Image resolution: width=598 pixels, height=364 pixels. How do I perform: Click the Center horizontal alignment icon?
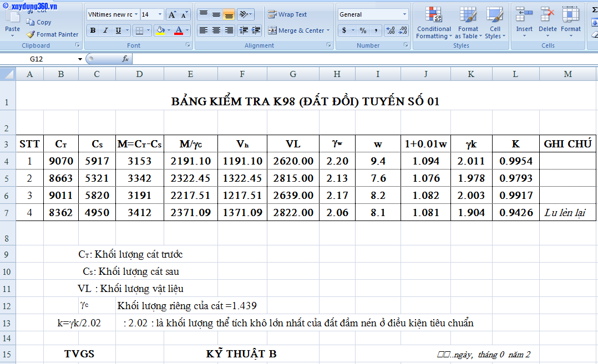216,30
